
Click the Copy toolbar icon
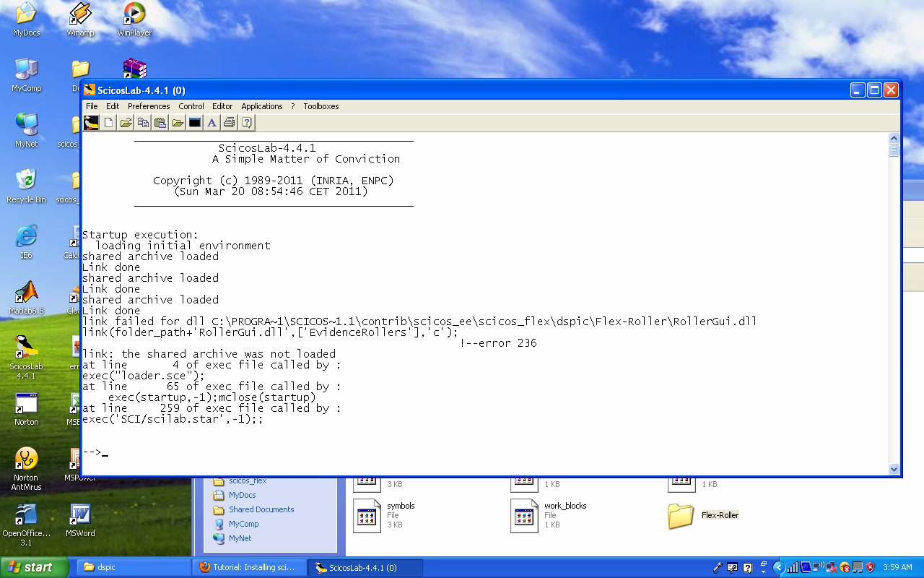click(143, 123)
